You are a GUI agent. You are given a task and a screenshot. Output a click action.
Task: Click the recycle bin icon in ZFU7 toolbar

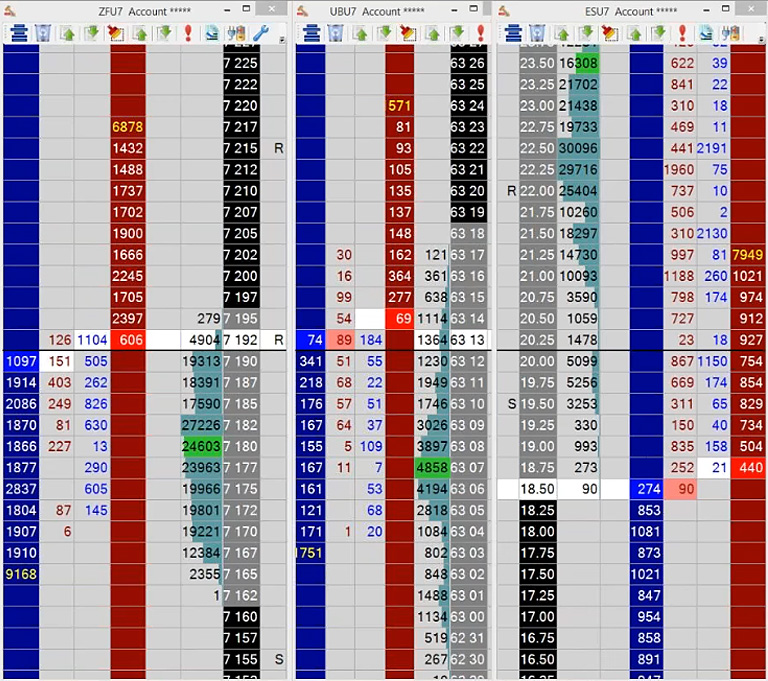coord(42,33)
